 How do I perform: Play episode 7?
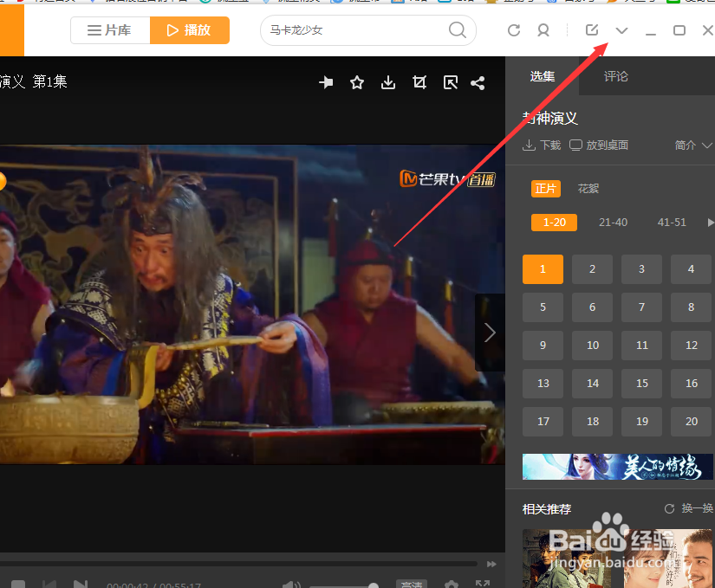click(641, 307)
